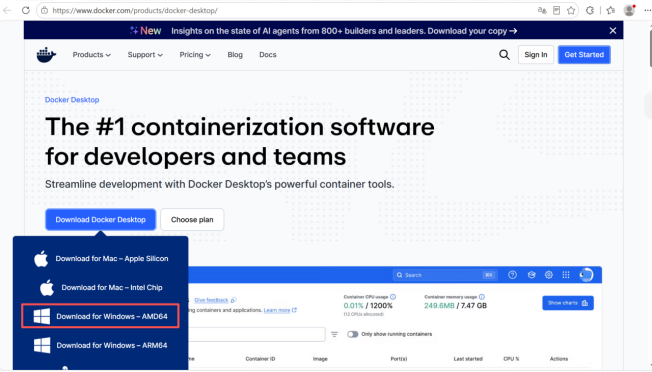Click the Choose plan button
This screenshot has width=652, height=372.
tap(192, 219)
